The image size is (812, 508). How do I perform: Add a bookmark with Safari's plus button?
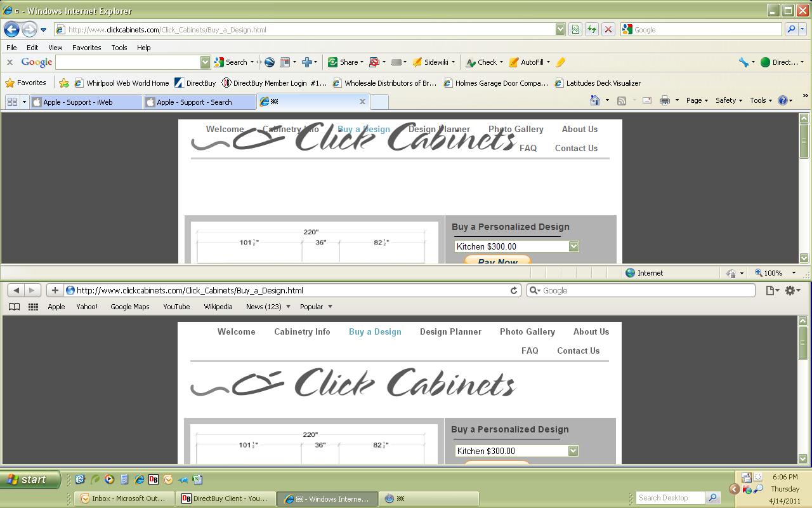point(55,290)
